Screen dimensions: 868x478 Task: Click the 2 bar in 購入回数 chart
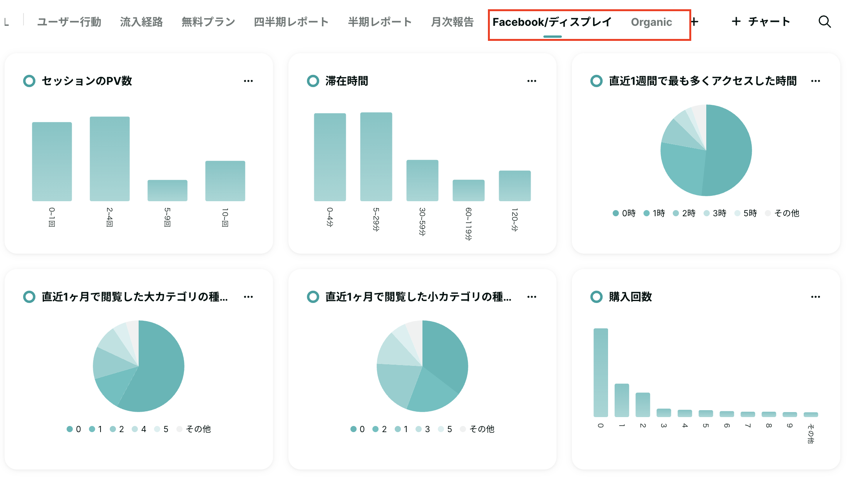click(x=643, y=405)
